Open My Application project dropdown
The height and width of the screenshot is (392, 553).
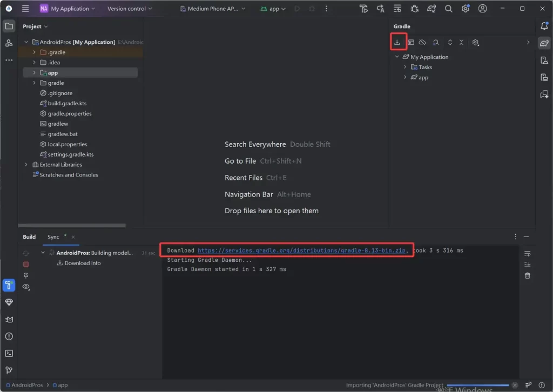pyautogui.click(x=68, y=9)
